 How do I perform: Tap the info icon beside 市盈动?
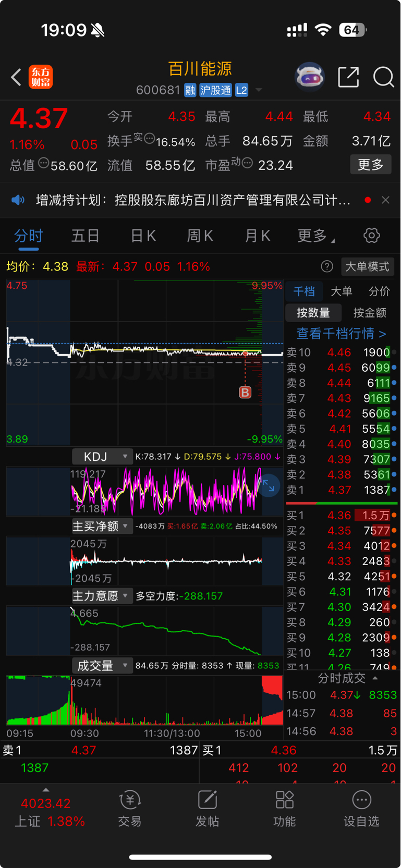click(247, 163)
